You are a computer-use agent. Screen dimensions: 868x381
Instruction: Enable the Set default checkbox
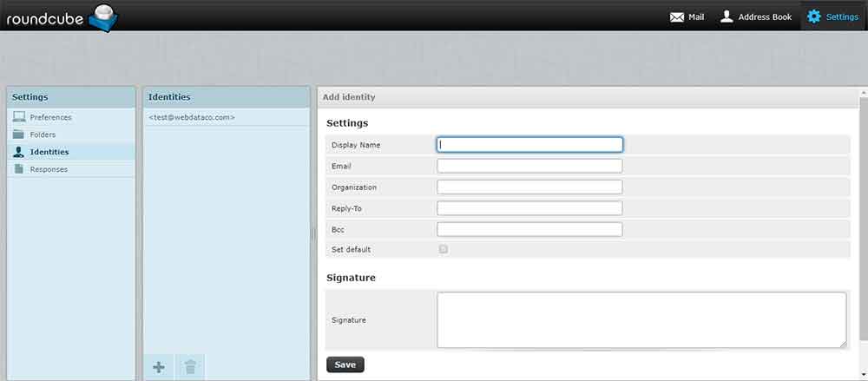pos(444,249)
